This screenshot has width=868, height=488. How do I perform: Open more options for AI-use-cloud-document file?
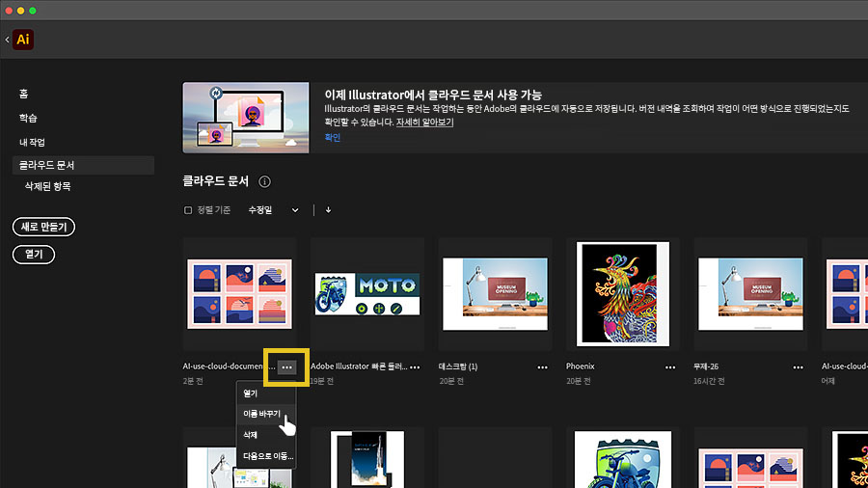click(286, 366)
